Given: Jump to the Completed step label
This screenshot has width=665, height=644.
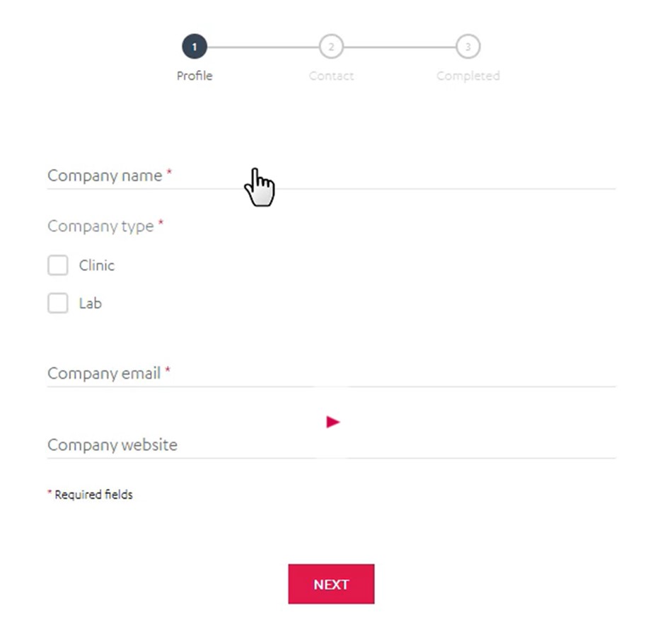Looking at the screenshot, I should coord(468,76).
